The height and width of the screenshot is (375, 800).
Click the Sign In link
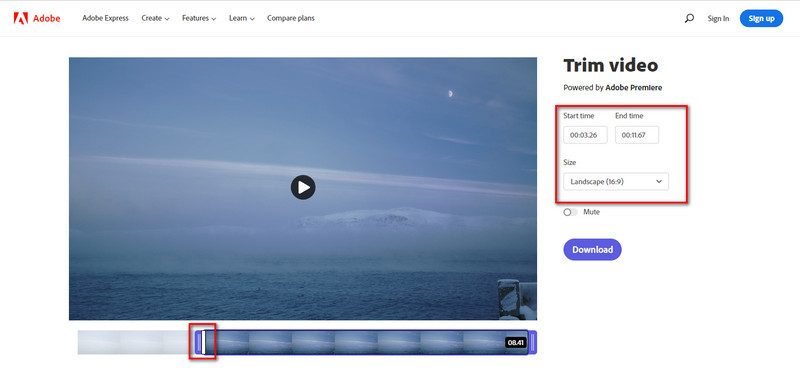coord(718,18)
